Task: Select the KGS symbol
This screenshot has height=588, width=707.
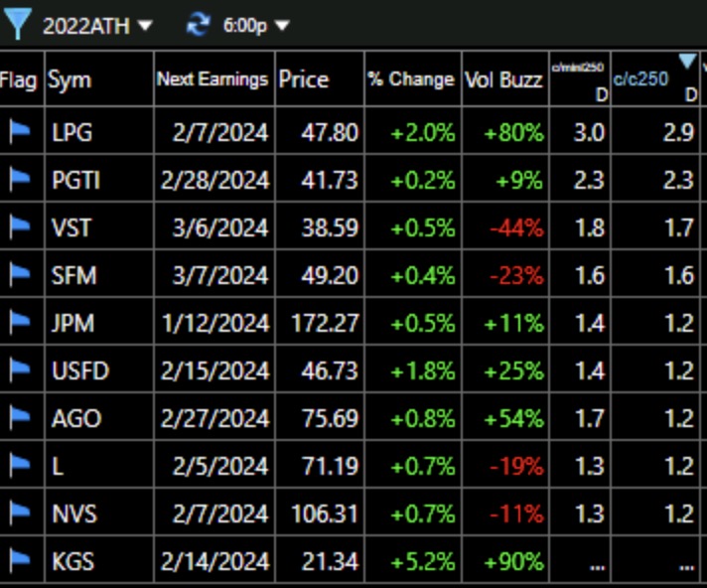Action: [x=73, y=562]
